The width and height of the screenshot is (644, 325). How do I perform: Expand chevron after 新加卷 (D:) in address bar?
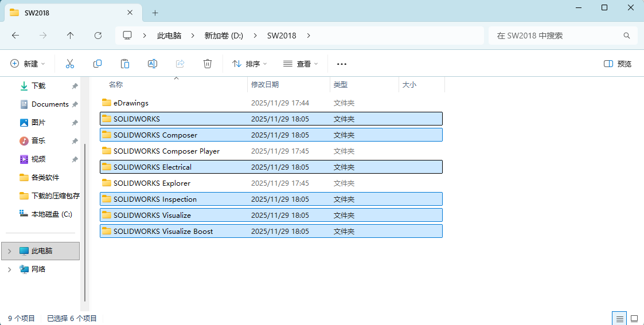coord(255,36)
